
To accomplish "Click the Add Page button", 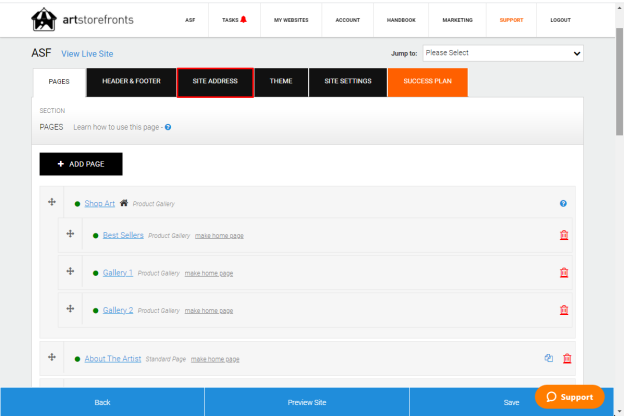I will [81, 164].
